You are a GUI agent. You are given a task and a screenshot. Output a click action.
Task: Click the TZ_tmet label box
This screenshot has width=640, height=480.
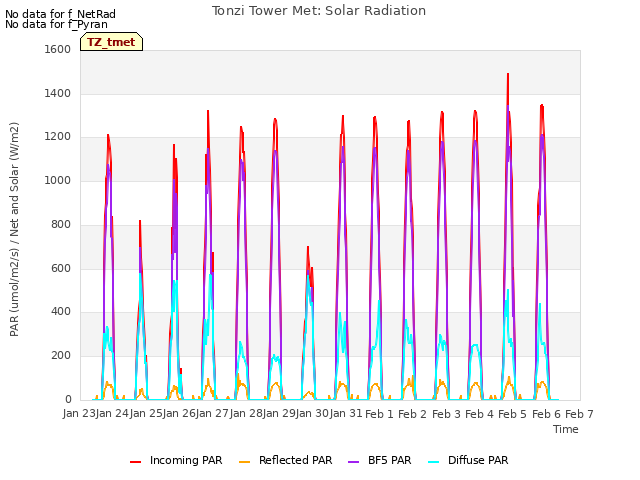click(x=111, y=42)
